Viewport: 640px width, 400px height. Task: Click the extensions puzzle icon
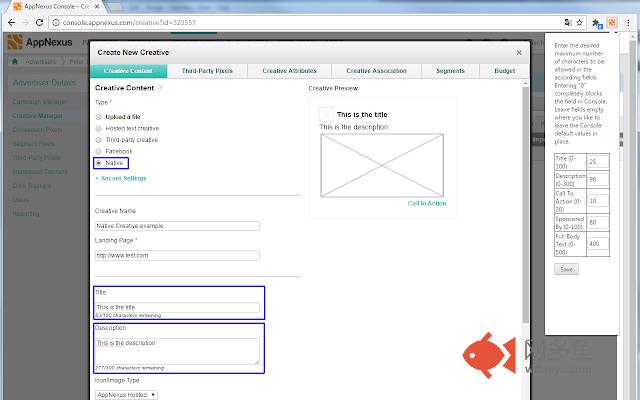[597, 23]
